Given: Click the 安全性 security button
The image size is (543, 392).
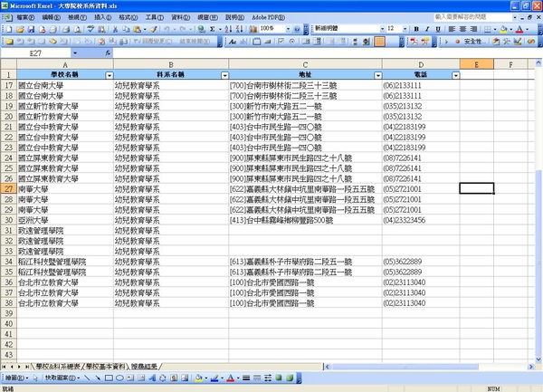Looking at the screenshot, I should [x=473, y=42].
